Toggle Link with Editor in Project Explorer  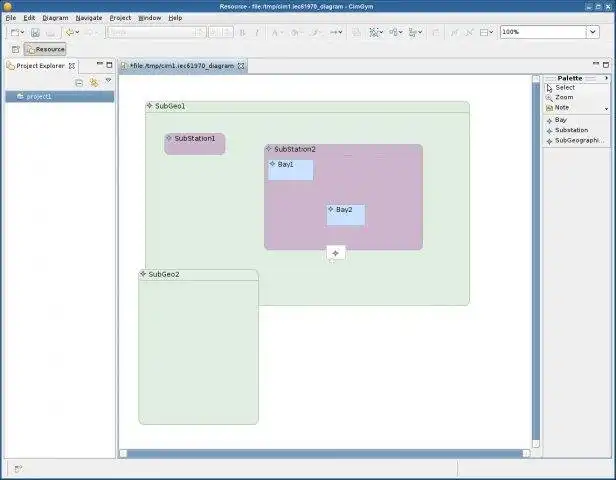[94, 82]
